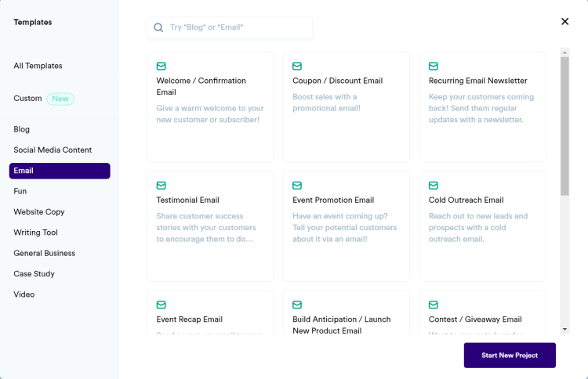Open the Video category
The image size is (588, 379).
[24, 294]
